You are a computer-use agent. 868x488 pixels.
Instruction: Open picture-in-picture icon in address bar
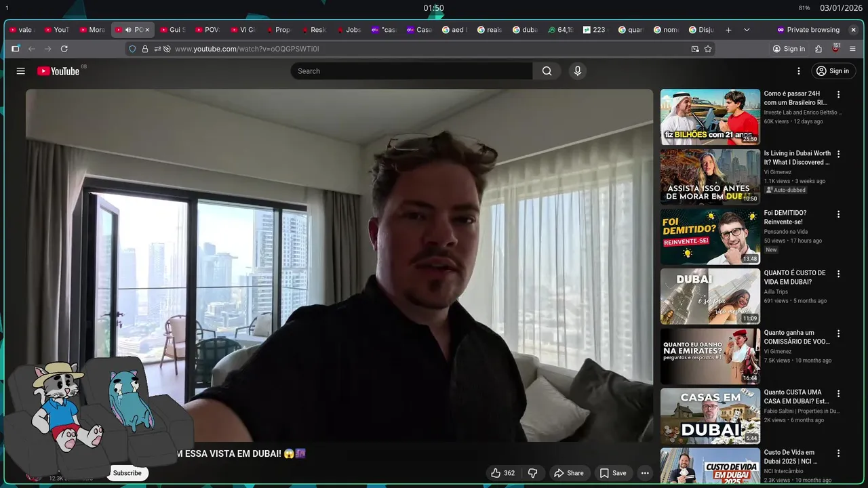695,49
